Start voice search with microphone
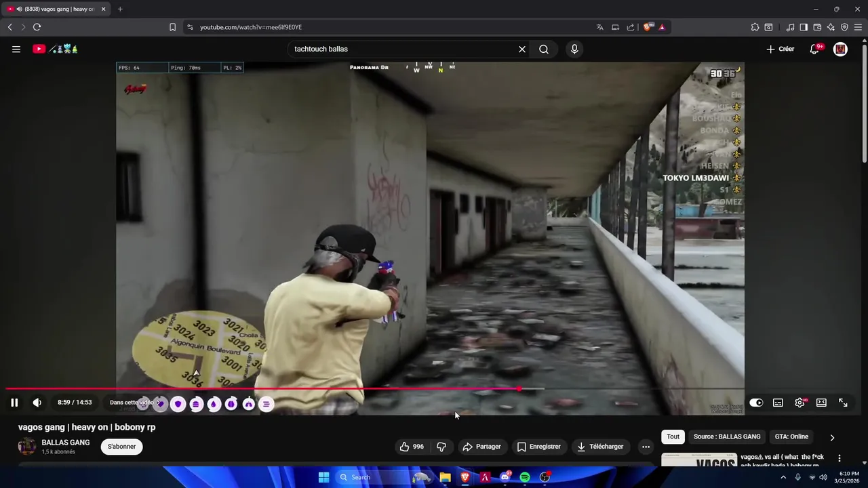Viewport: 868px width, 488px height. tap(574, 49)
